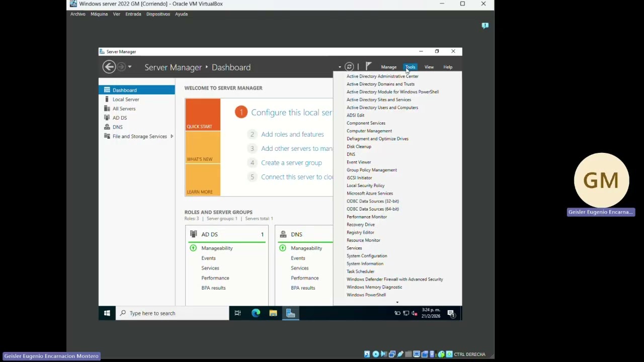Refresh the Server Manager dashboard
This screenshot has height=362, width=644.
click(349, 67)
